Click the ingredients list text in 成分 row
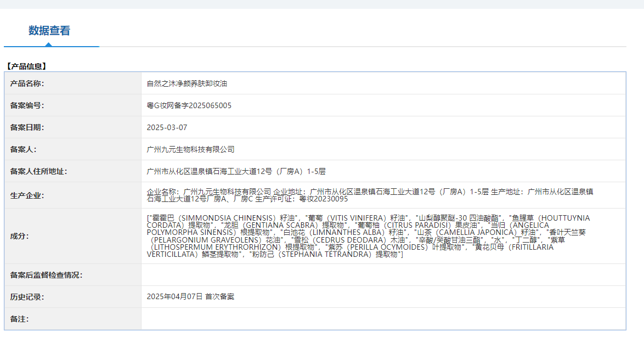 368,236
